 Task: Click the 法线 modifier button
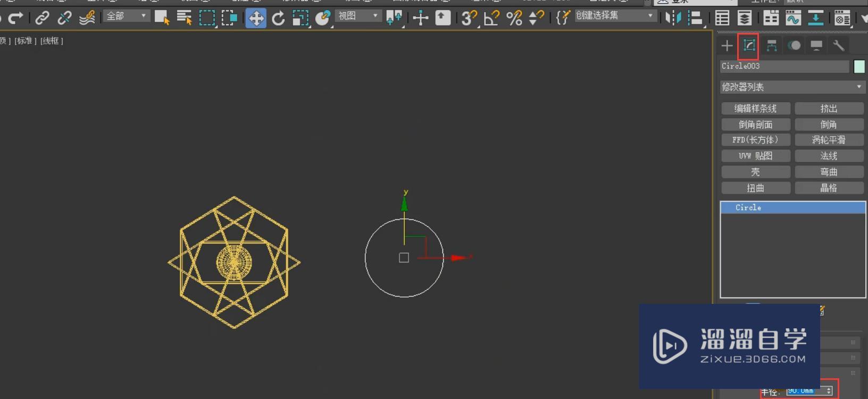[x=829, y=156]
